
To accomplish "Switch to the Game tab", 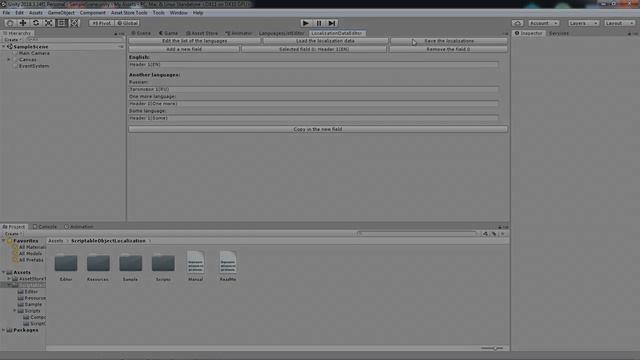I will click(169, 33).
